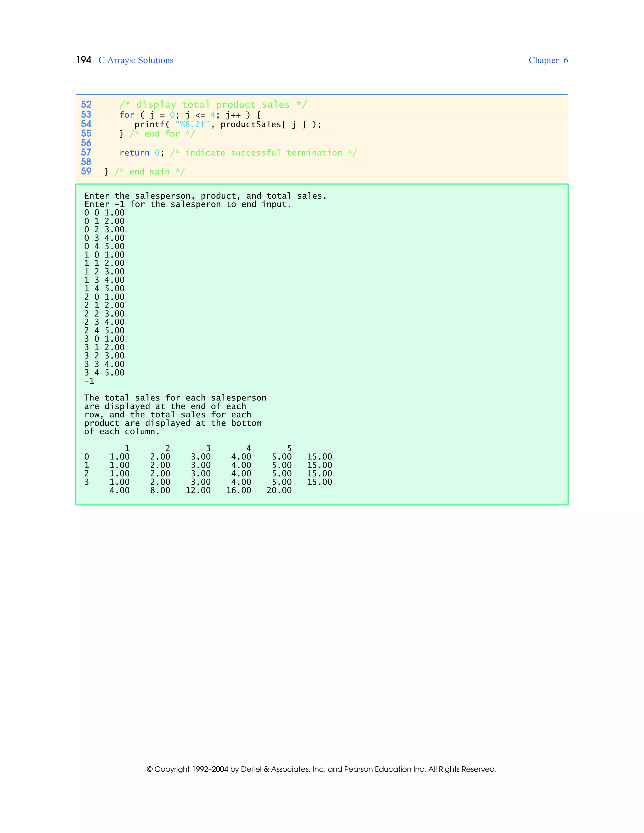This screenshot has height=833, width=644.
Task: Click line number 59 in the listing
Action: click(x=86, y=171)
